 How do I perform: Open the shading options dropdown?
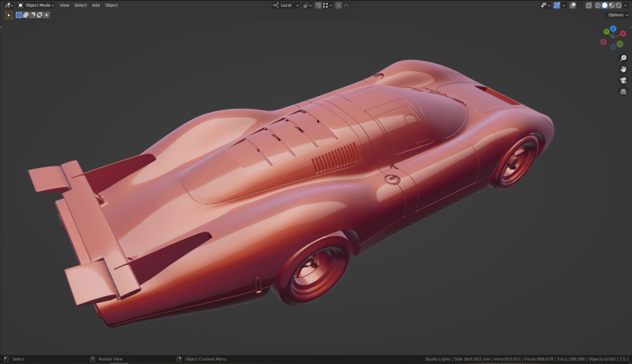(x=626, y=5)
